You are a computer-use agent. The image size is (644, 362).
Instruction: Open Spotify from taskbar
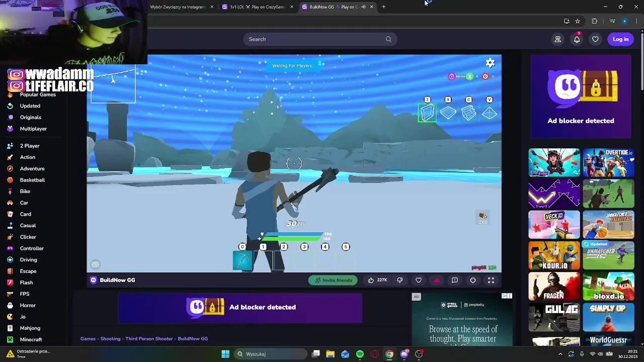pos(360,354)
